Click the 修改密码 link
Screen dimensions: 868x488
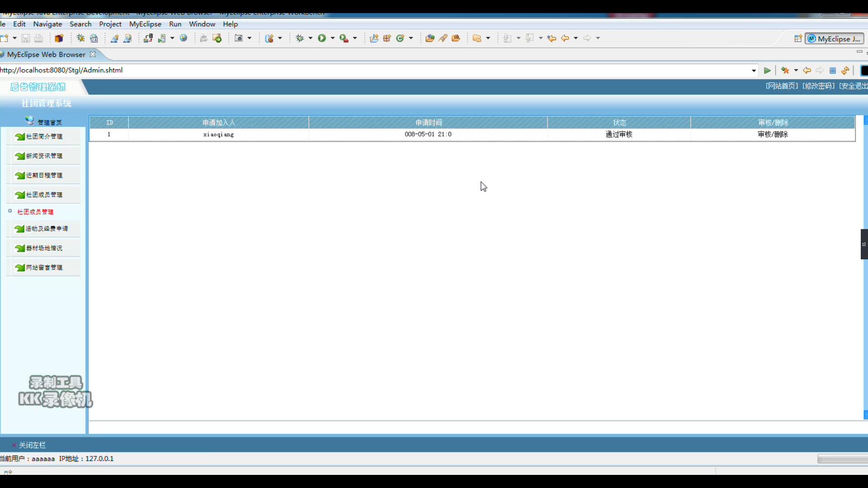tap(819, 86)
